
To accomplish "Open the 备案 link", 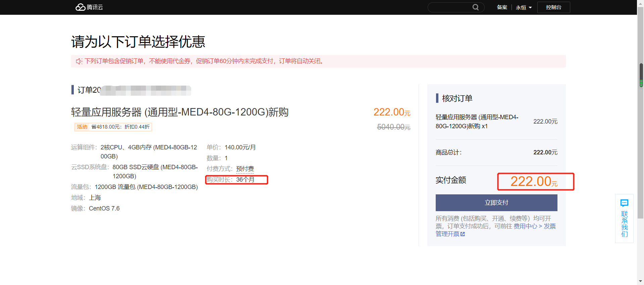I will pos(502,7).
